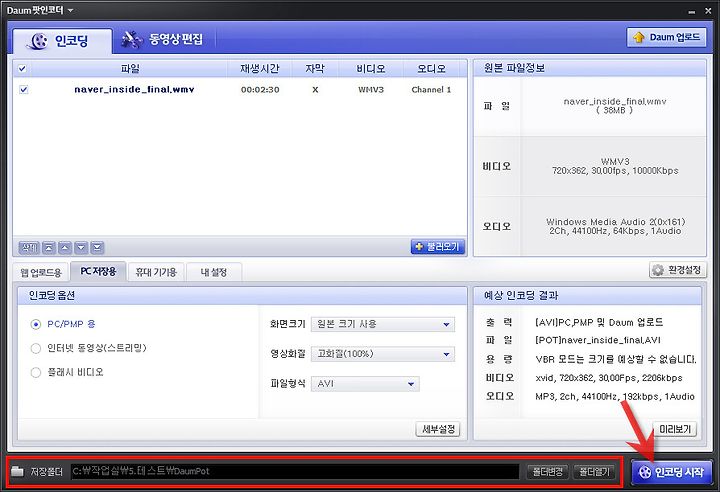Viewport: 720px width, 492px height.
Task: Click the save folder path field
Action: point(295,471)
